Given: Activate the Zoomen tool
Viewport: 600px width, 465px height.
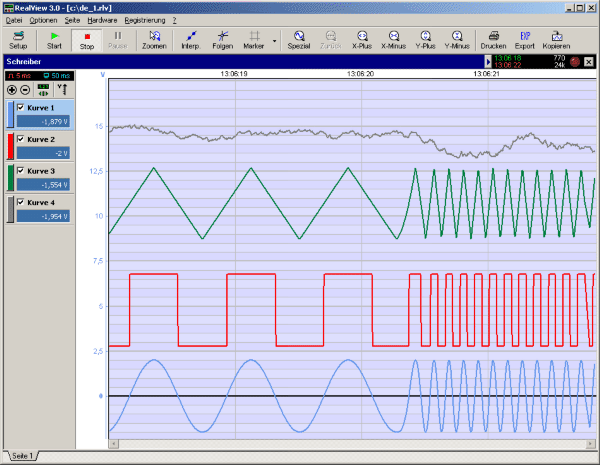Looking at the screenshot, I should (154, 40).
